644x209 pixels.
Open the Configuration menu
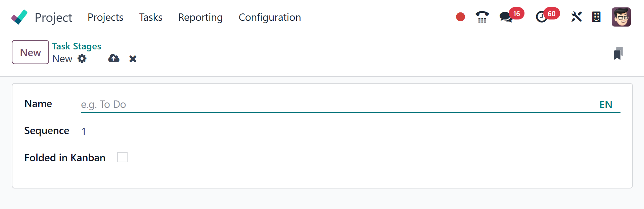pyautogui.click(x=270, y=17)
